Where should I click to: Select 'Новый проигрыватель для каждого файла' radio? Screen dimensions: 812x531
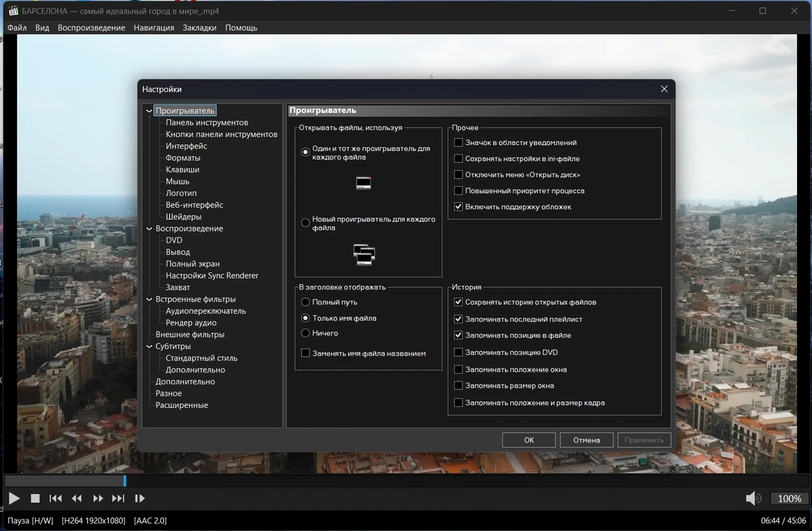coord(306,223)
